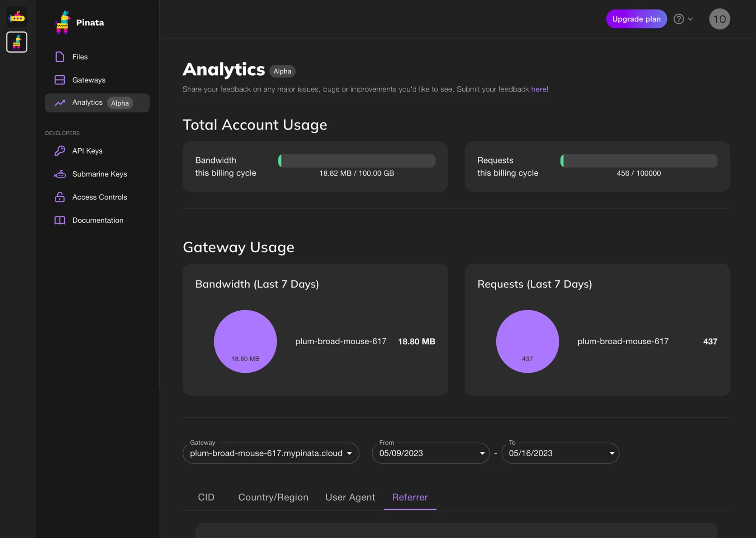Screen dimensions: 756x538
Task: Click the Bandwidth billing cycle progress bar
Action: point(357,161)
